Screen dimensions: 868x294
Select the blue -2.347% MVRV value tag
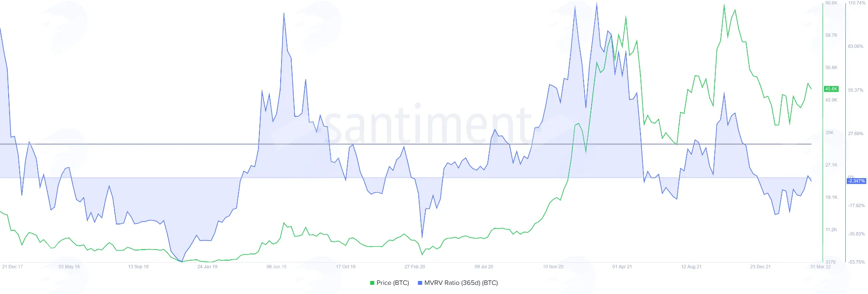(x=856, y=181)
